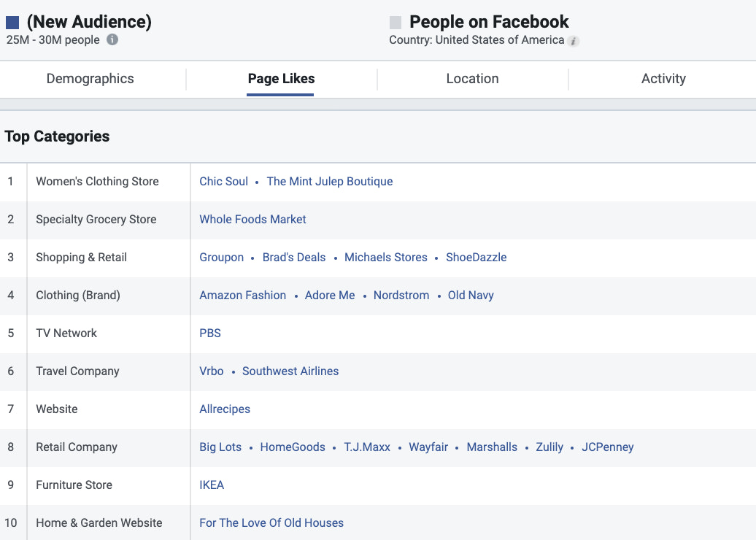Select the Activity tab
Image resolution: width=756 pixels, height=540 pixels.
point(663,78)
